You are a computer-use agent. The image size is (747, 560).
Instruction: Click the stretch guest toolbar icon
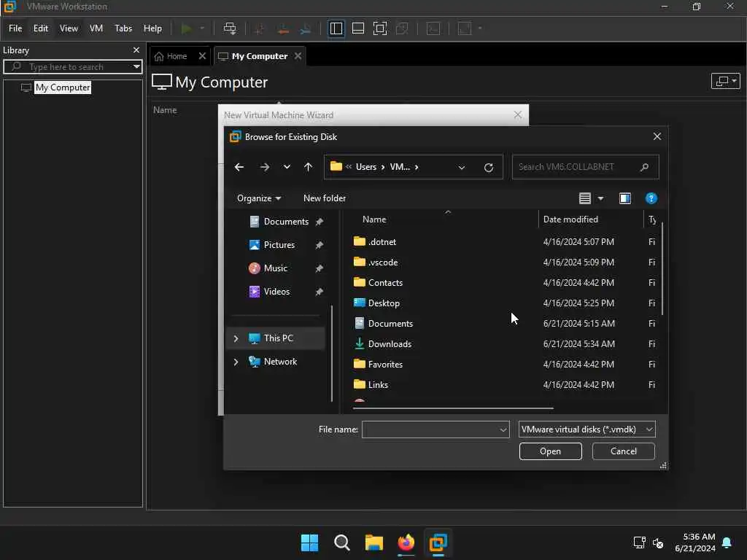[x=465, y=28]
